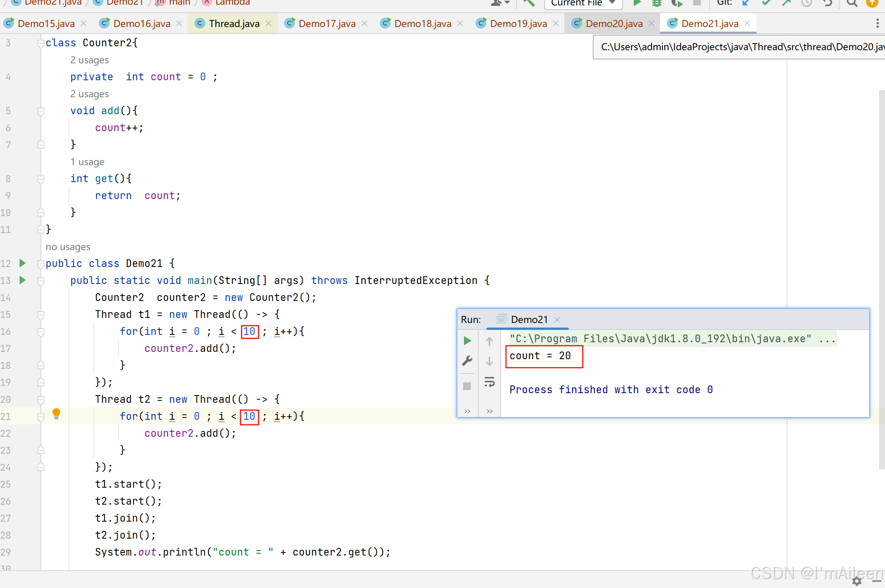Collapse Thread t1 lambda fold at line 15
885x588 pixels.
coord(41,315)
